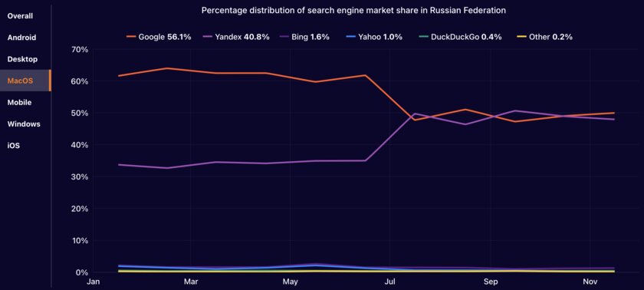Open the Windows tab

point(24,124)
